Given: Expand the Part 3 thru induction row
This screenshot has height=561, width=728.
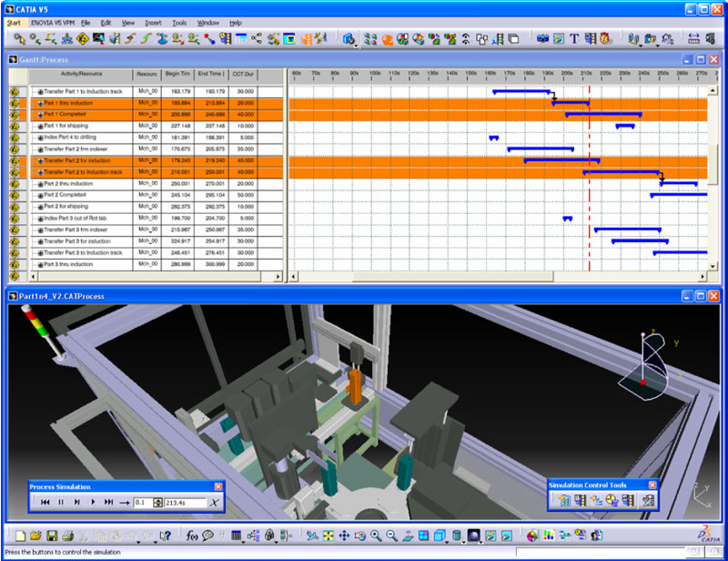Looking at the screenshot, I should [40, 265].
